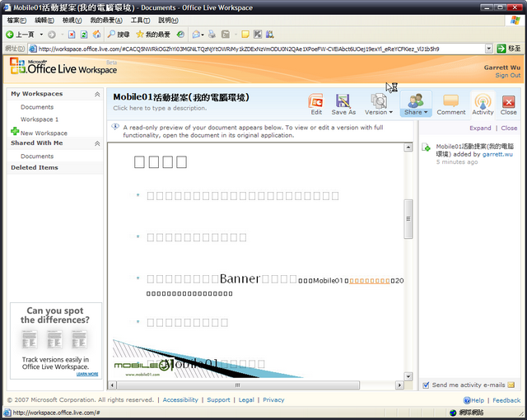Click the vertical scrollbar thumb in the preview
Viewport: 527px width, 420px height.
(x=408, y=219)
